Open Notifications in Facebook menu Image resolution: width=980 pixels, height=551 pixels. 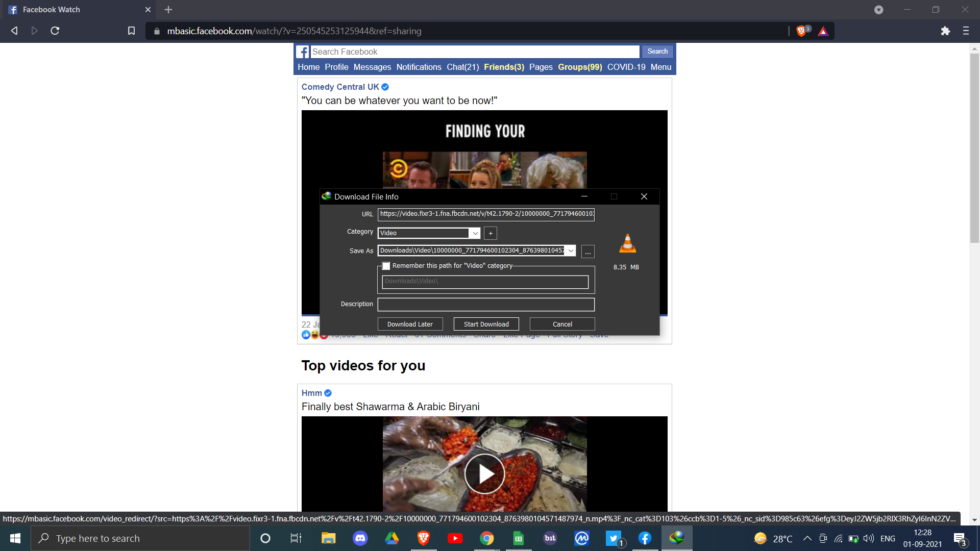click(x=419, y=67)
